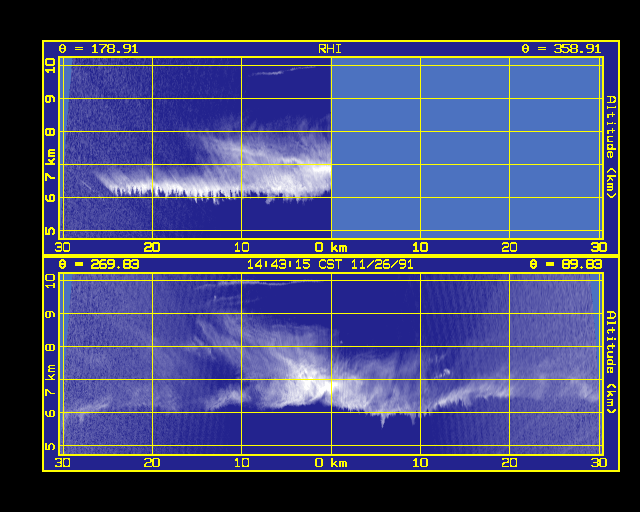
Task: Click lower panel left-side 20 range label
Action: point(152,463)
